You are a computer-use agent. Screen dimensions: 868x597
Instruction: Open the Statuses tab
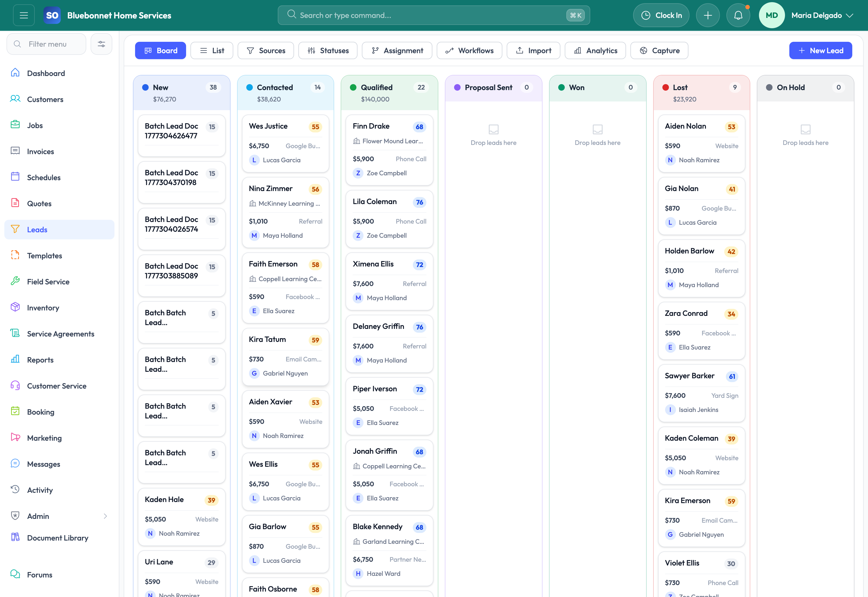328,50
